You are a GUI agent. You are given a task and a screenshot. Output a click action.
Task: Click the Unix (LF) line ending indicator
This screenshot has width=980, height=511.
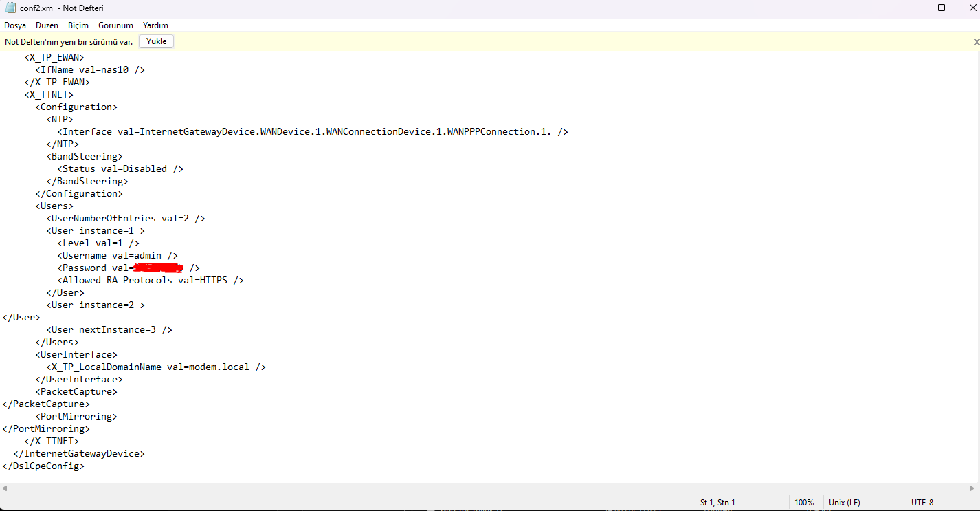[845, 503]
